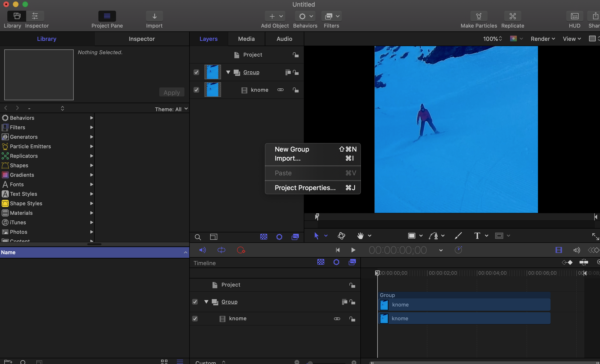This screenshot has width=600, height=364.
Task: Open the Text Styles category
Action: pos(47,194)
